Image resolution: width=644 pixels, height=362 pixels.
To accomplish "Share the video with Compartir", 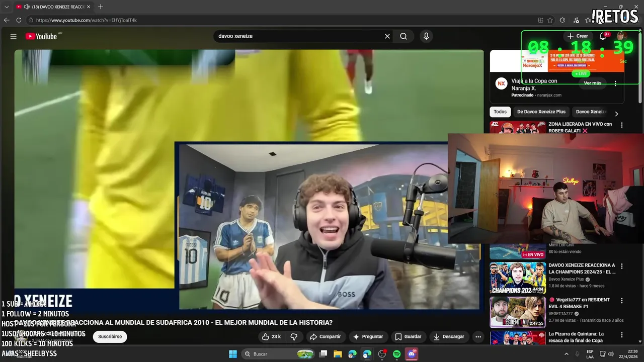I will pyautogui.click(x=325, y=336).
